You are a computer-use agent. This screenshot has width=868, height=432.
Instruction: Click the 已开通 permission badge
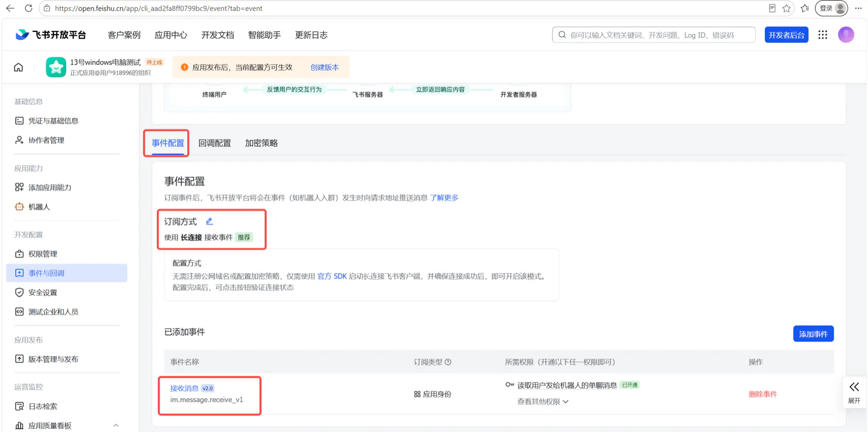(x=630, y=385)
